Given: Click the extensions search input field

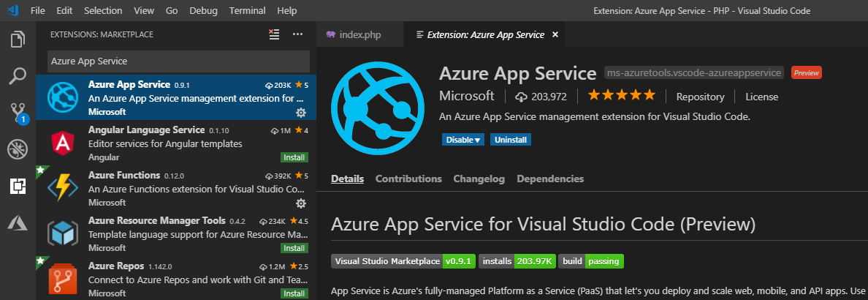Looking at the screenshot, I should pyautogui.click(x=179, y=61).
